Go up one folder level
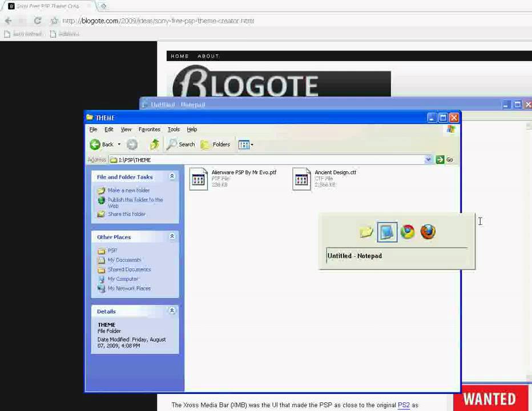The width and height of the screenshot is (532, 411). (155, 144)
